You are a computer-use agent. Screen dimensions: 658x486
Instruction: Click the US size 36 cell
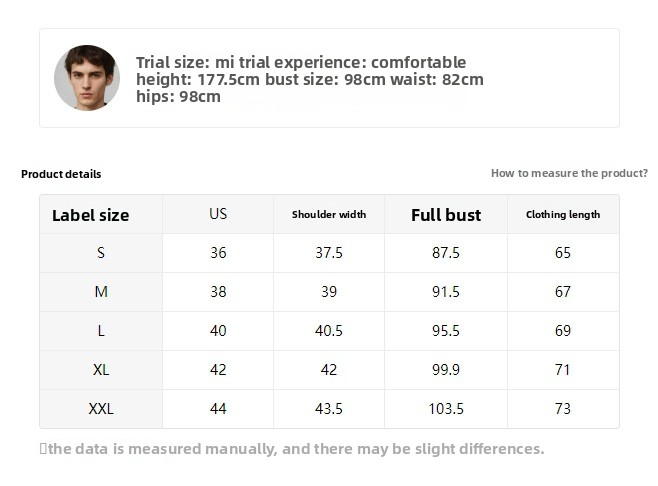pyautogui.click(x=218, y=253)
